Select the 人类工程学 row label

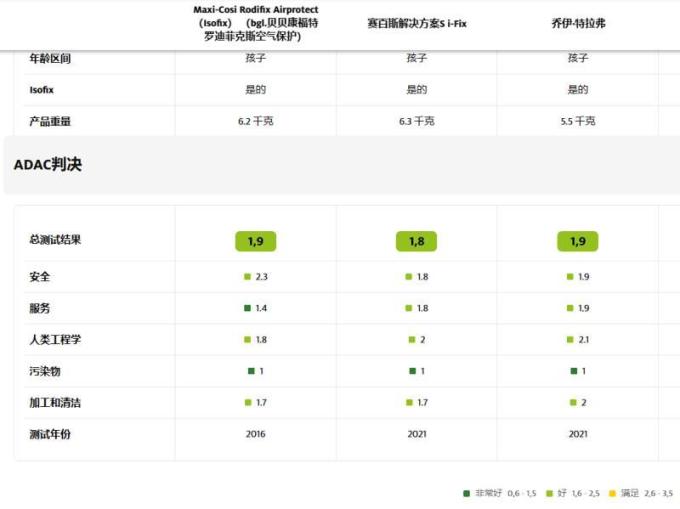tap(55, 339)
